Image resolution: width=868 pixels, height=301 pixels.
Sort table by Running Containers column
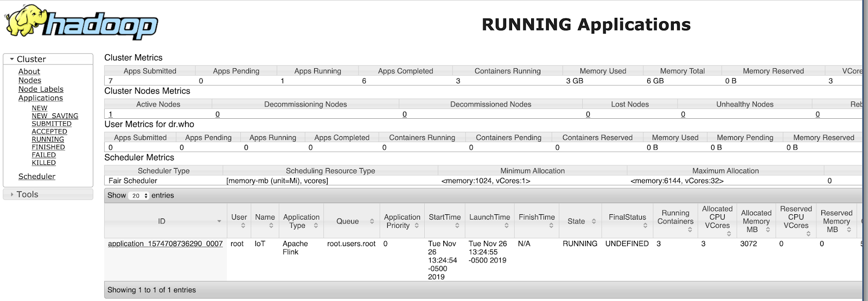pos(675,221)
